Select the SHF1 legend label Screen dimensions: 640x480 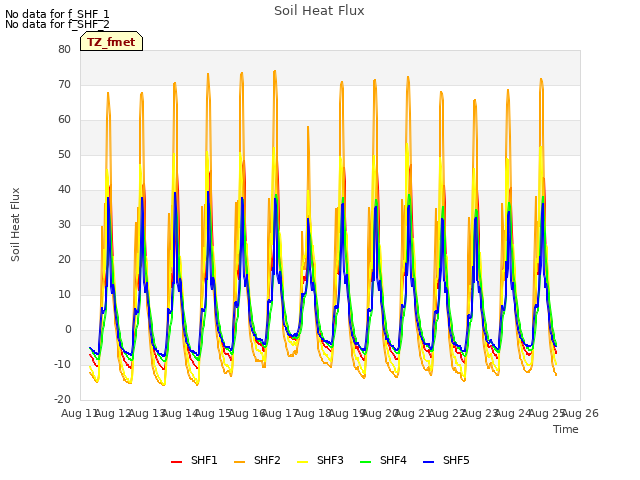204,460
